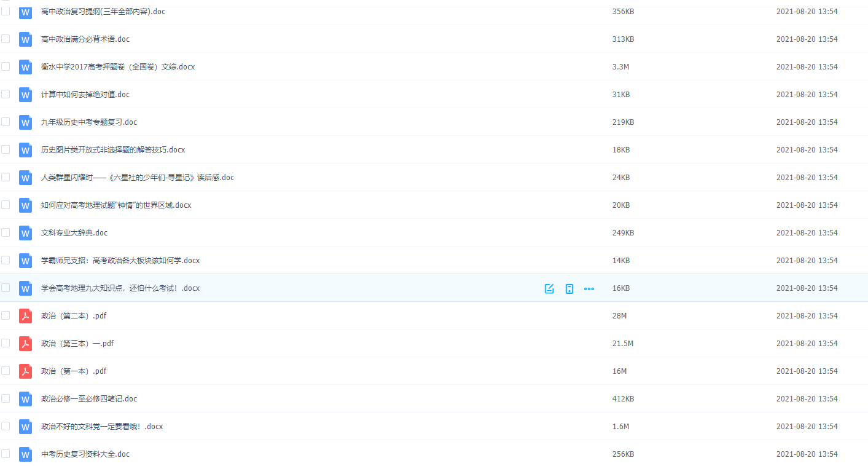
Task: Click the Word icon beside 文科专业大辞典.doc
Action: pyautogui.click(x=25, y=233)
